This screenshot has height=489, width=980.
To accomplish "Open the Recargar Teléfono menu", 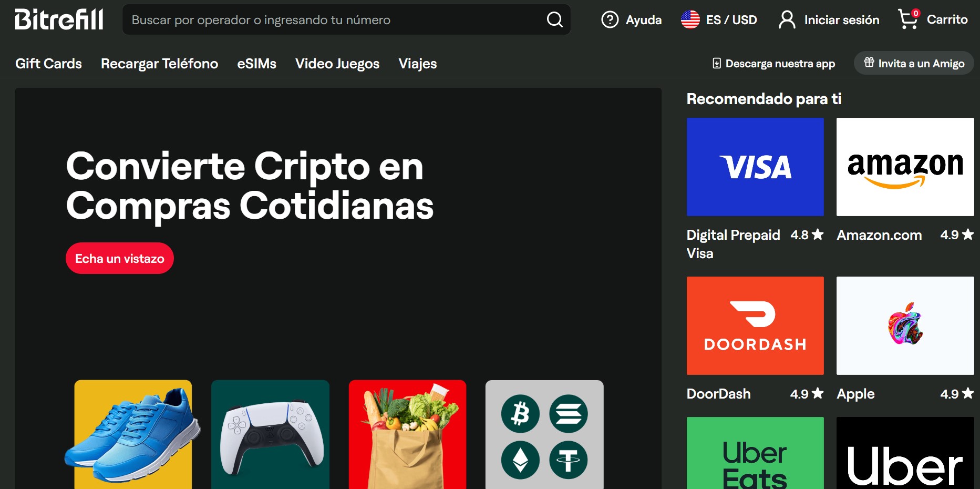I will pos(159,64).
